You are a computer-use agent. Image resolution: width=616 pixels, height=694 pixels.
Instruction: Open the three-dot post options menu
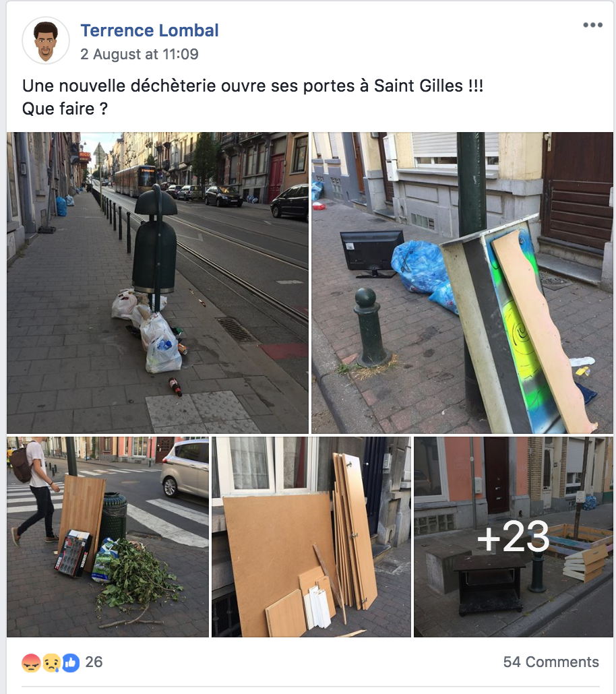[592, 25]
